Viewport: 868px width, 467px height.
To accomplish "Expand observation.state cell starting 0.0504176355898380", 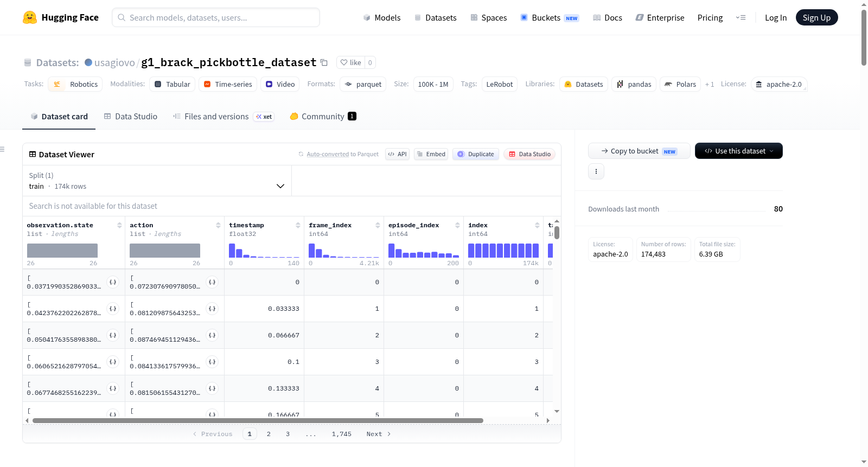I will pyautogui.click(x=113, y=335).
